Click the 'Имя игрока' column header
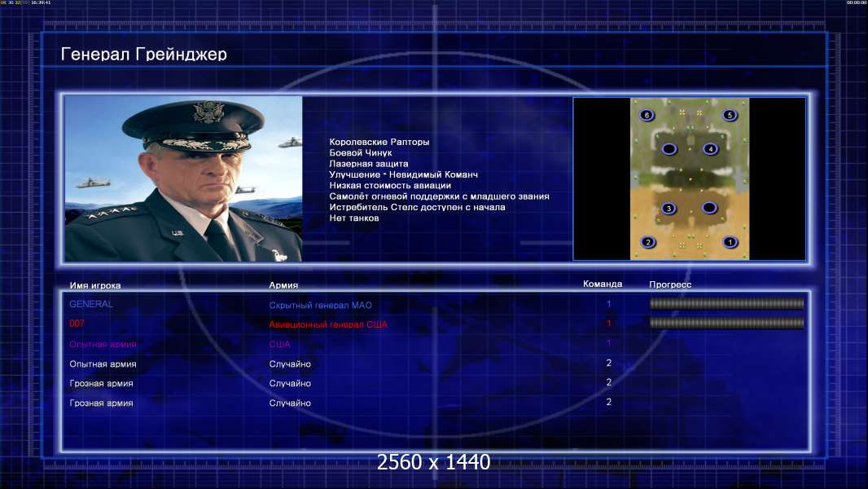This screenshot has width=868, height=489. [95, 286]
